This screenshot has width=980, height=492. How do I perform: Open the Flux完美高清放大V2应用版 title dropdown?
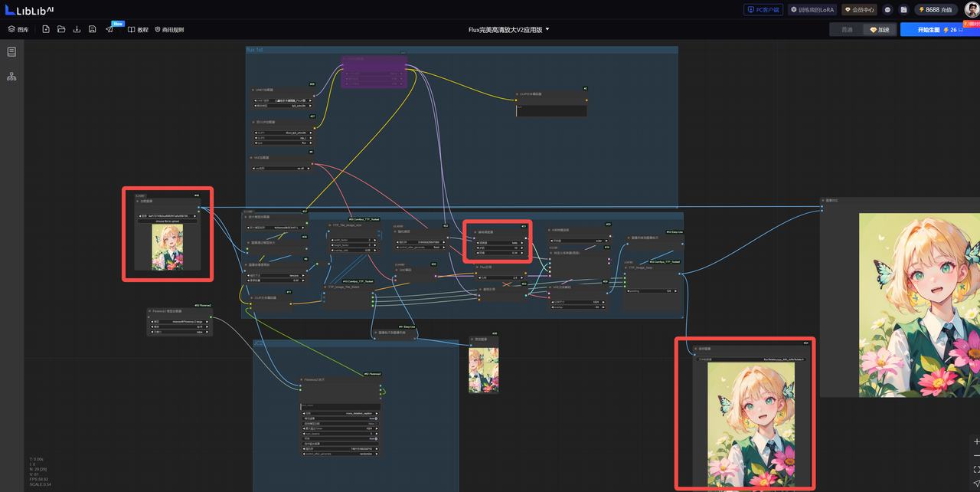click(509, 29)
